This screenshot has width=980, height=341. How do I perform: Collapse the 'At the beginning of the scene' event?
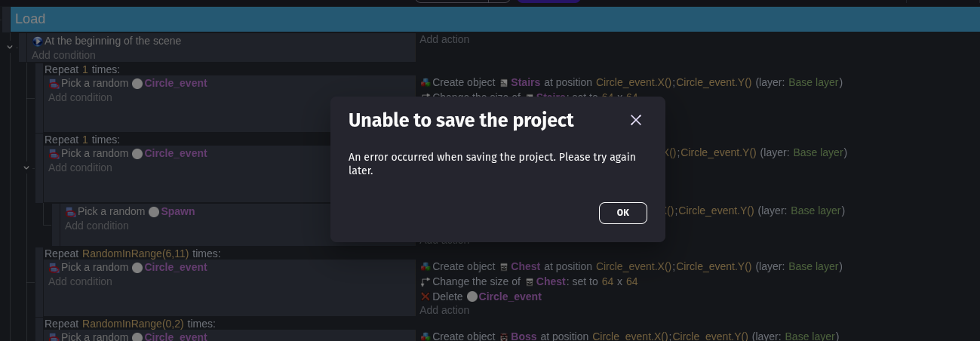point(10,47)
